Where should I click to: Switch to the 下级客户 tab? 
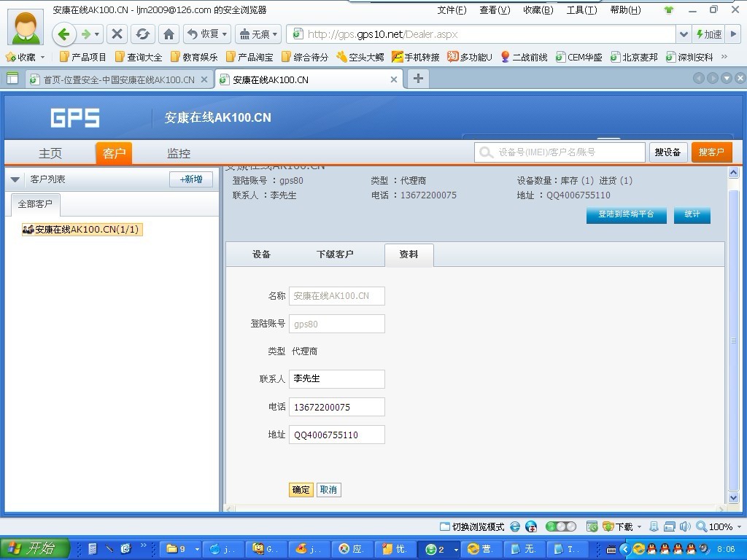335,254
